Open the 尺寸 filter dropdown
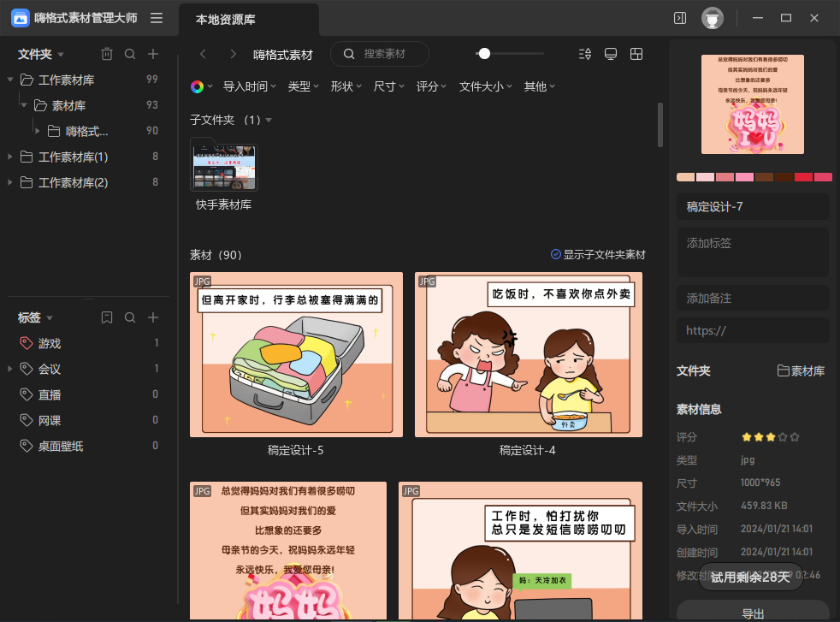Viewport: 840px width, 622px height. (389, 86)
